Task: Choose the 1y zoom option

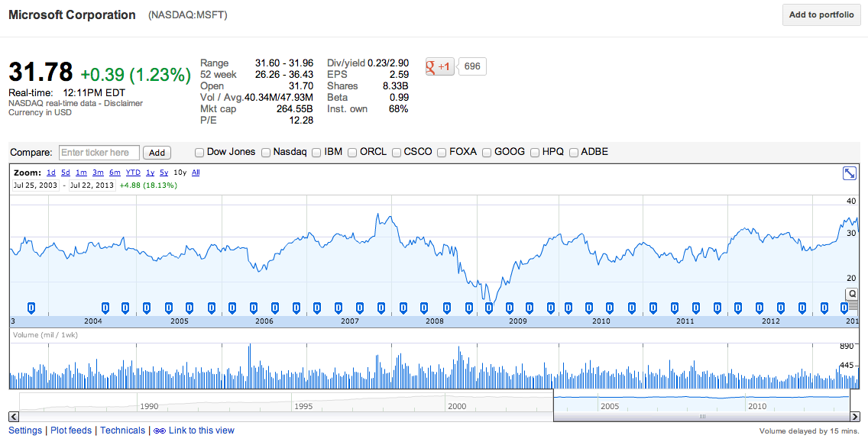Action: [150, 173]
